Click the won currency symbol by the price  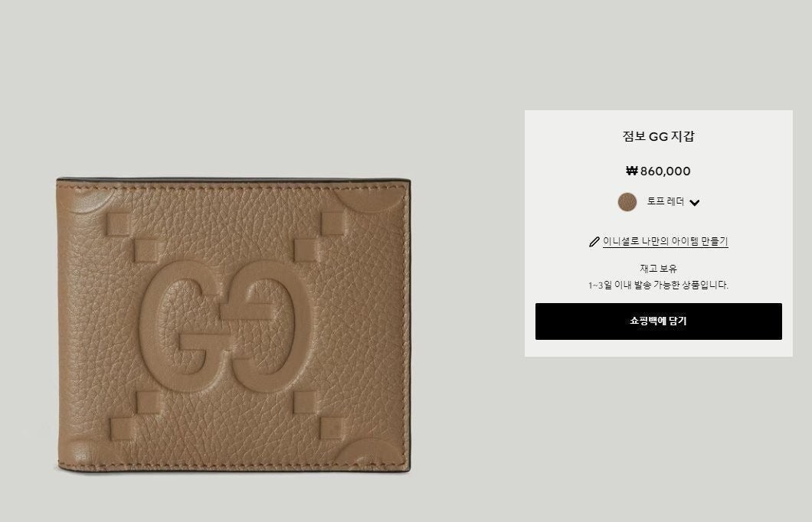click(x=631, y=171)
